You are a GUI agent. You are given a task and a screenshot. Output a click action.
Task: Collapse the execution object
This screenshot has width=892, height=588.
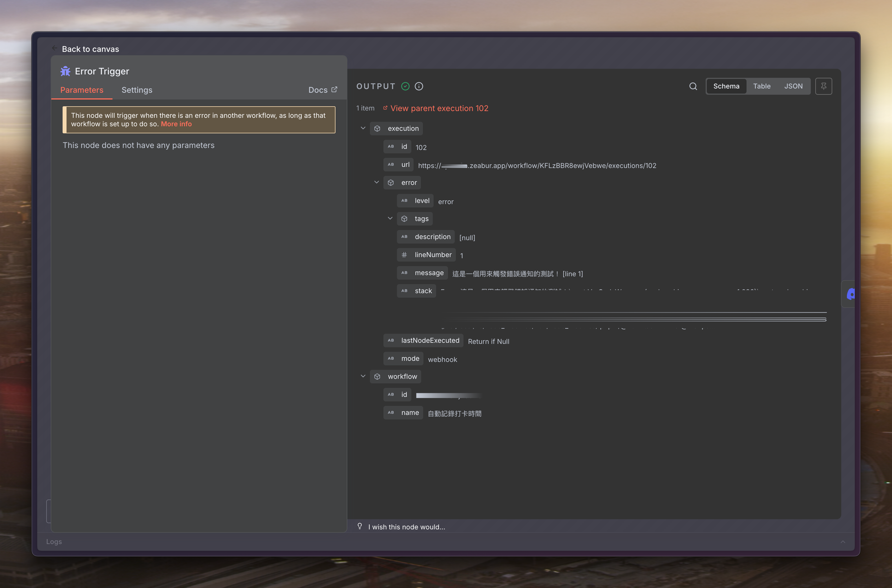(363, 128)
